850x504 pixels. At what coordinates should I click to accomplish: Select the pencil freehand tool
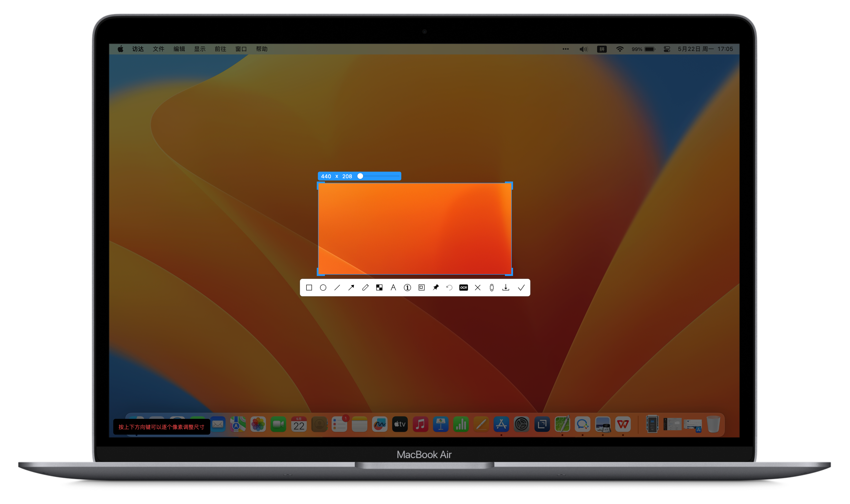pyautogui.click(x=366, y=288)
